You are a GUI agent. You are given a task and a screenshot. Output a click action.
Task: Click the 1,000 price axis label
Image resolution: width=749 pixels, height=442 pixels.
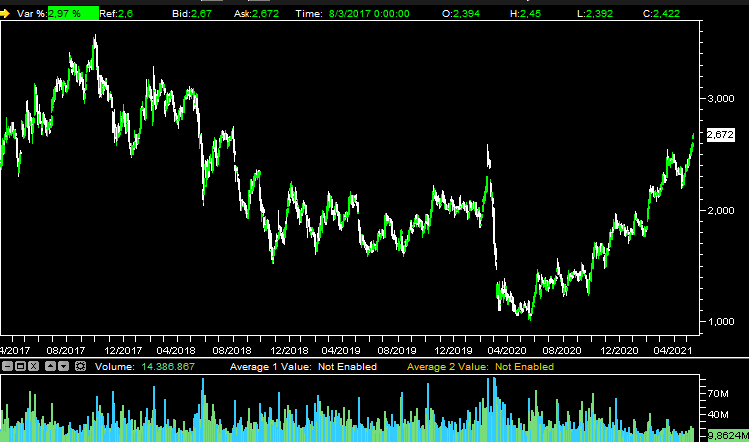click(721, 322)
